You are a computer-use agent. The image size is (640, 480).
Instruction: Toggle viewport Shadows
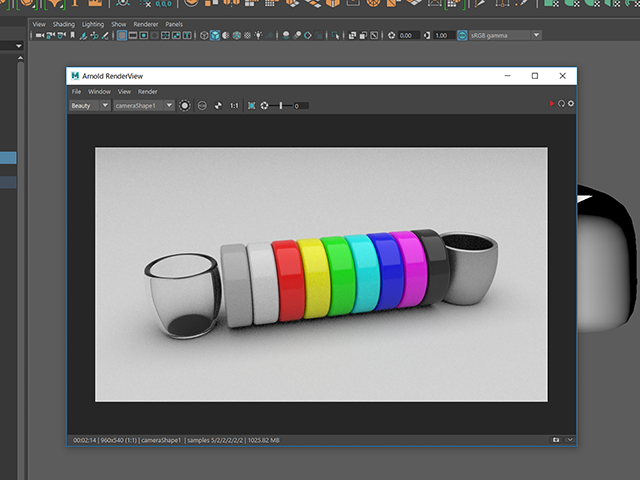pyautogui.click(x=270, y=36)
